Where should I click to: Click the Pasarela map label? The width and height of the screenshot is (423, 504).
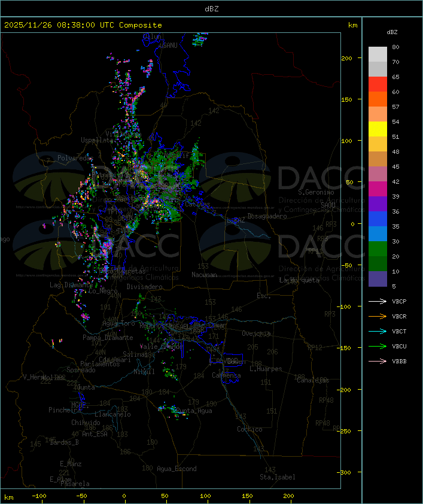[75, 484]
